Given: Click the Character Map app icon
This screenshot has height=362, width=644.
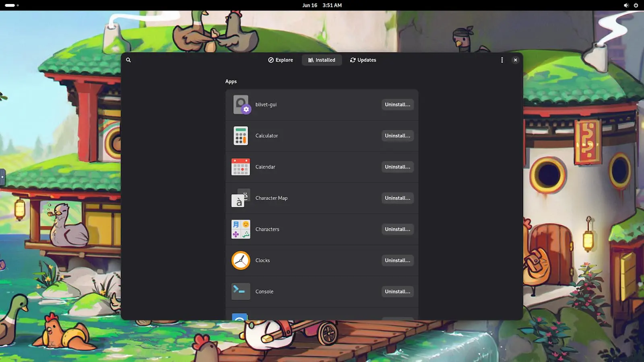Looking at the screenshot, I should pyautogui.click(x=241, y=198).
